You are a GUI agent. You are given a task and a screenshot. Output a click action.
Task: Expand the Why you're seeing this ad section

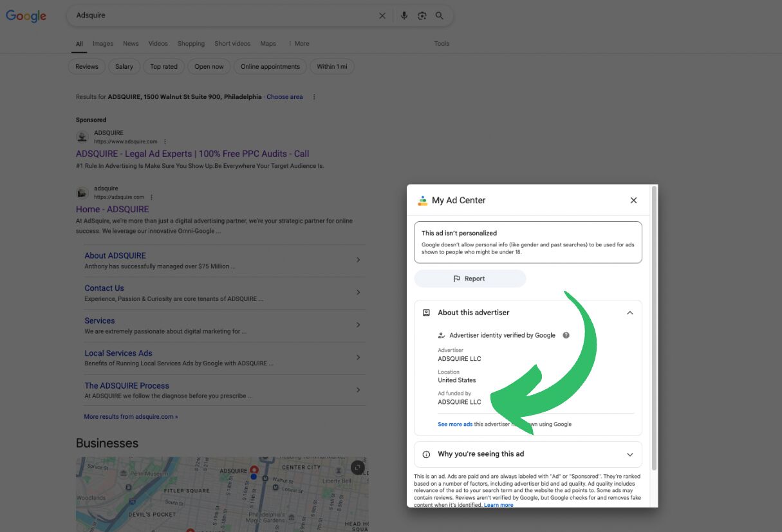tap(629, 454)
